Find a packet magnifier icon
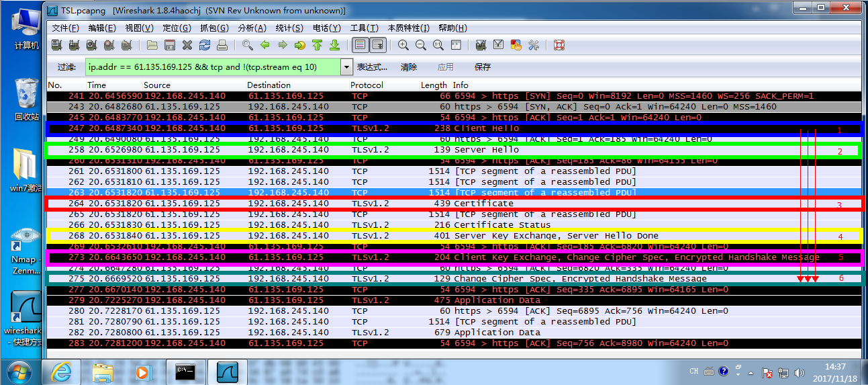This screenshot has width=868, height=385. (x=248, y=45)
